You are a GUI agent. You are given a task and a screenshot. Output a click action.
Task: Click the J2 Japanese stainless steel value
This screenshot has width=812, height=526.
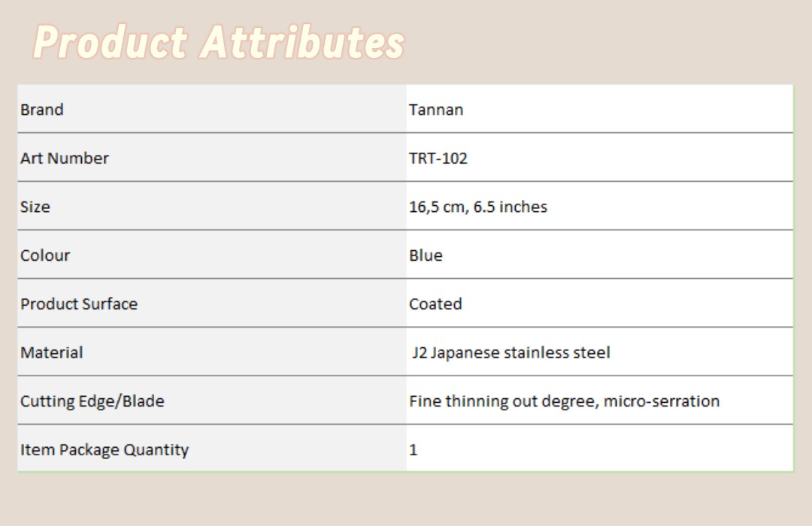click(x=511, y=352)
